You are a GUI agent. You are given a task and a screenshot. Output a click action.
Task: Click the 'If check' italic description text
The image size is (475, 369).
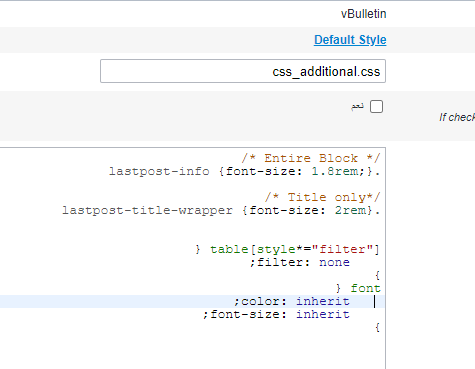pos(457,117)
